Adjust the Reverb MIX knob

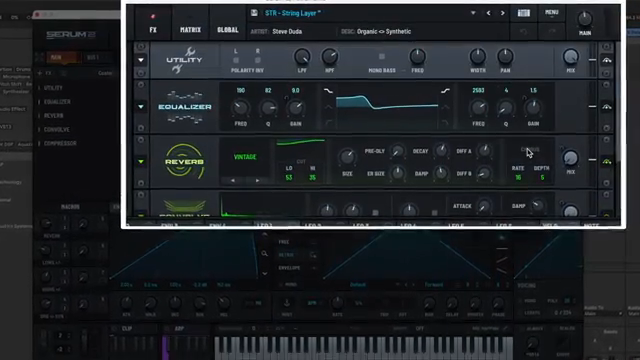pos(571,158)
